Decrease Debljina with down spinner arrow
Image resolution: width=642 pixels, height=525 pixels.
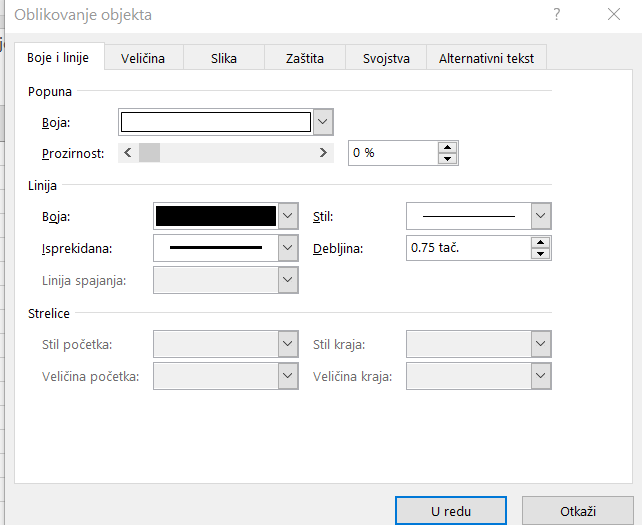540,253
